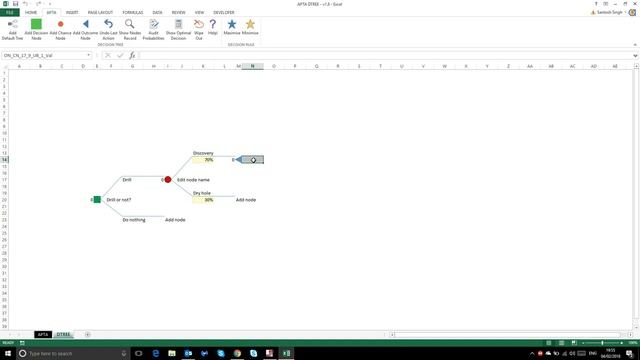Collapse the ribbon with the caret

(x=635, y=44)
